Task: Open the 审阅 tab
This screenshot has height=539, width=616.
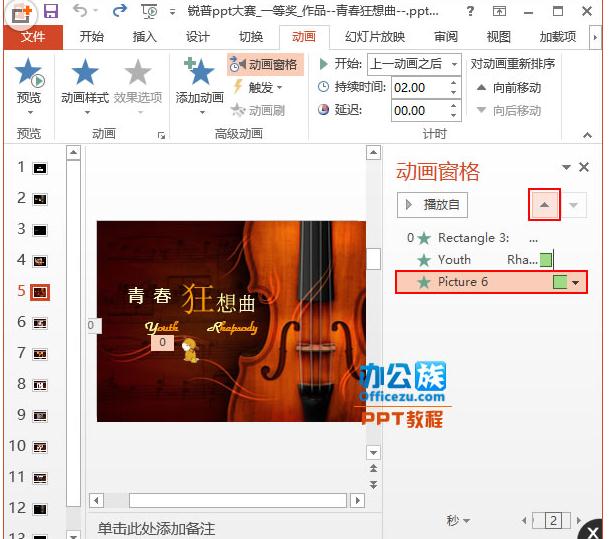Action: [x=446, y=37]
